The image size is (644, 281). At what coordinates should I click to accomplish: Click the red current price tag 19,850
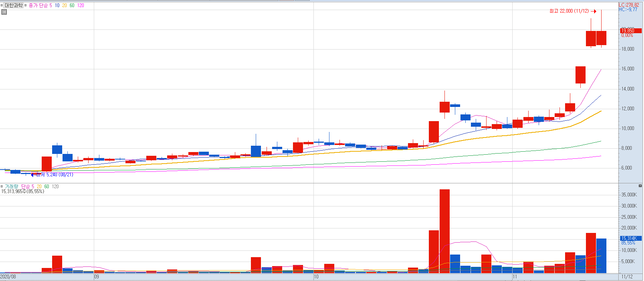pyautogui.click(x=631, y=31)
